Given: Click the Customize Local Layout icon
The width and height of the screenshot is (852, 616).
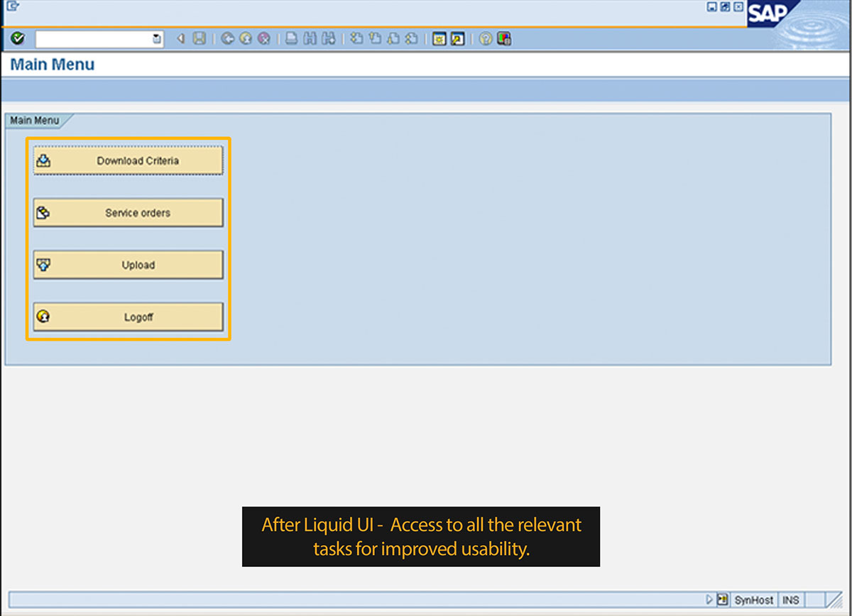Looking at the screenshot, I should click(x=504, y=39).
